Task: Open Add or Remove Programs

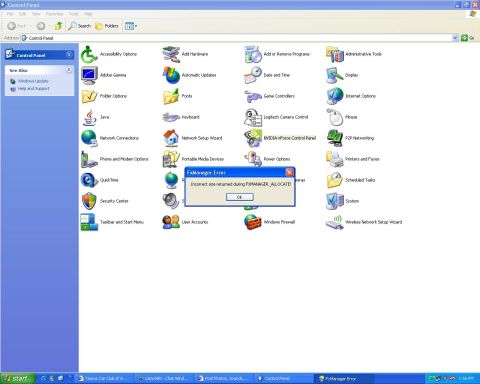Action: click(x=277, y=54)
